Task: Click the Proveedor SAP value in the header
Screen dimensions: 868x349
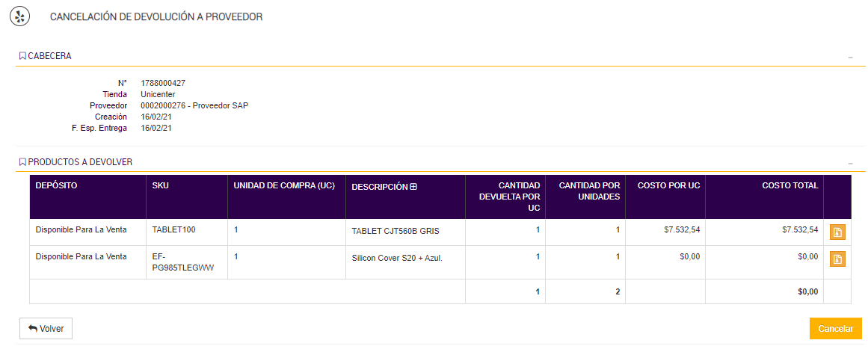Action: 194,105
